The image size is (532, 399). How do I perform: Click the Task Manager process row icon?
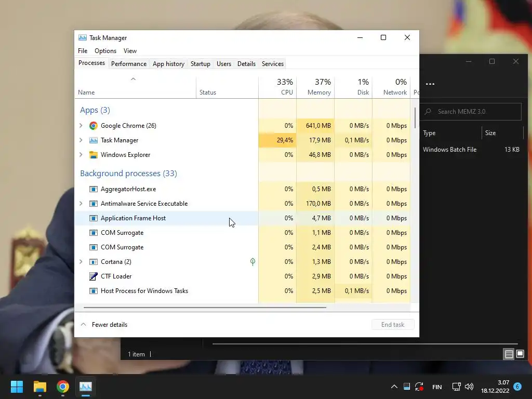(94, 140)
